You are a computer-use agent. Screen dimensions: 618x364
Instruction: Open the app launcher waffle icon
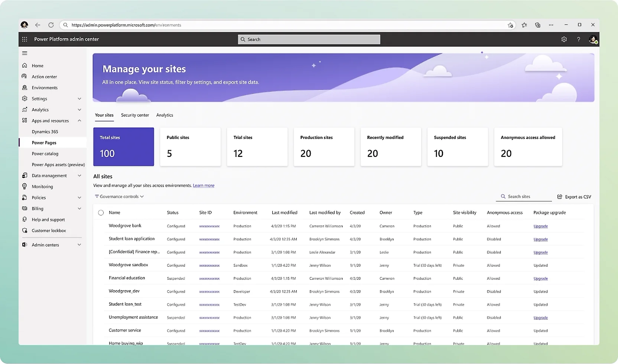tap(25, 39)
